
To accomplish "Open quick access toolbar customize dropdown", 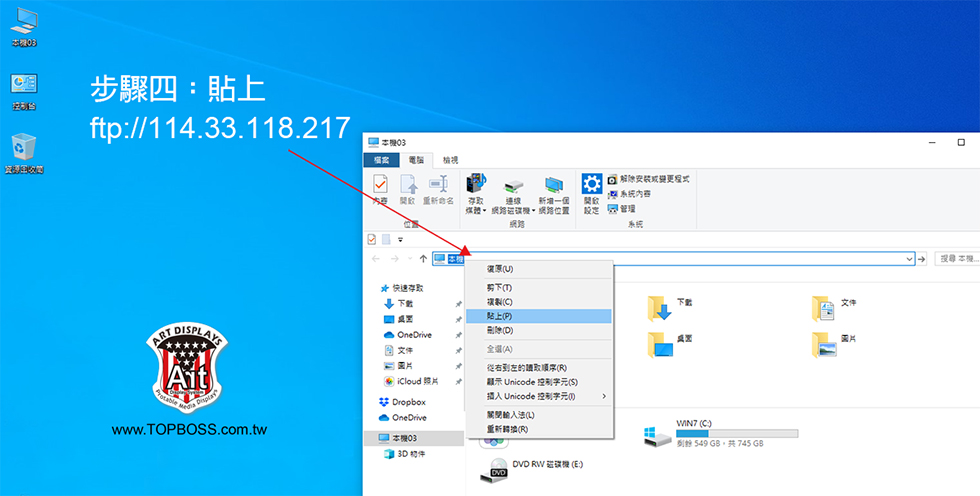I will click(401, 240).
